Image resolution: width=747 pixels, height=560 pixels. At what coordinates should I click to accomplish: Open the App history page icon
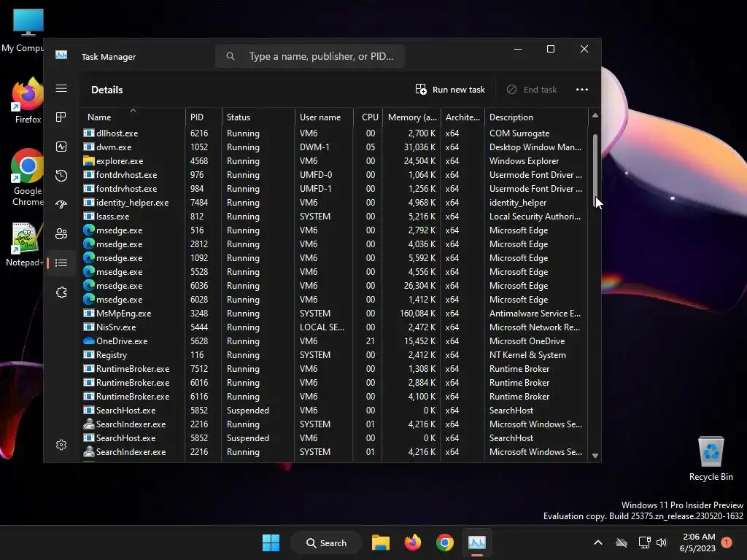point(61,176)
